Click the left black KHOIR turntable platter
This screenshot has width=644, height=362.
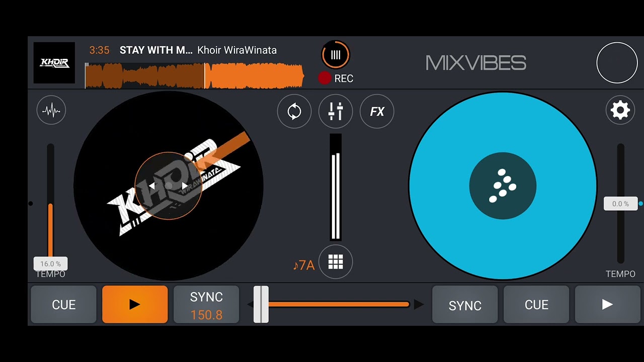(x=169, y=186)
